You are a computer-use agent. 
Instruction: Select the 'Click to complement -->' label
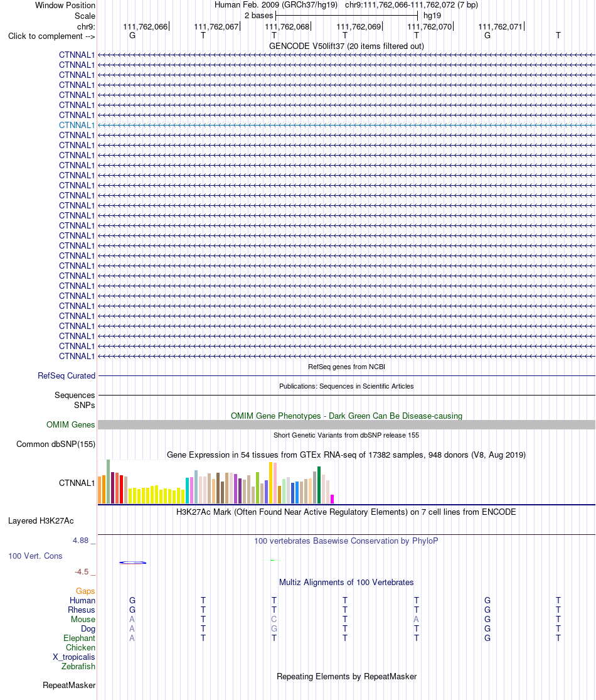point(51,36)
